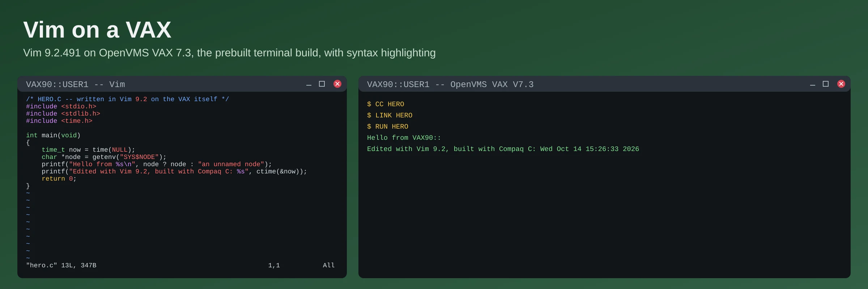Maximize the Vim window
Screen dimensions: 868x289
(x=322, y=84)
